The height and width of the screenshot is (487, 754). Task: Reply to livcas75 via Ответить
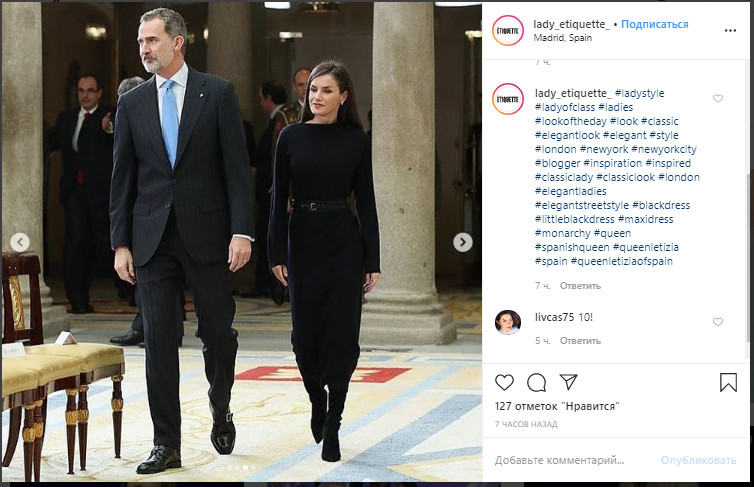click(580, 341)
